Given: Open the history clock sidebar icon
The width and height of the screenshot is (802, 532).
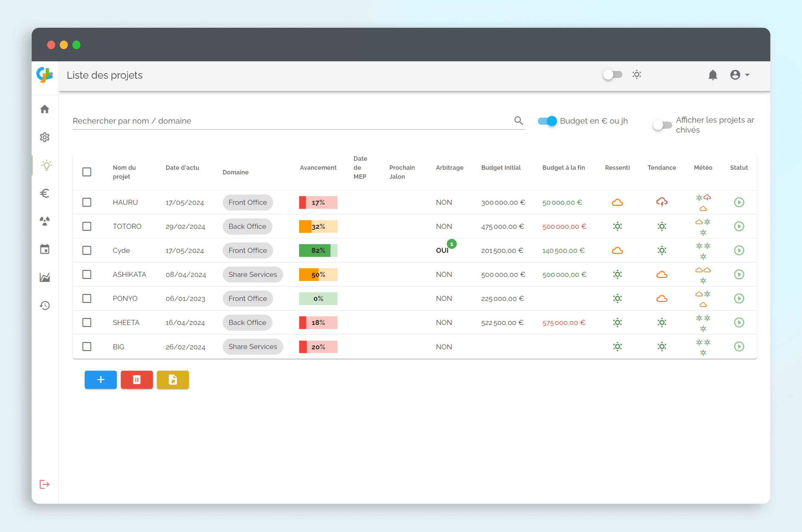Looking at the screenshot, I should [44, 305].
